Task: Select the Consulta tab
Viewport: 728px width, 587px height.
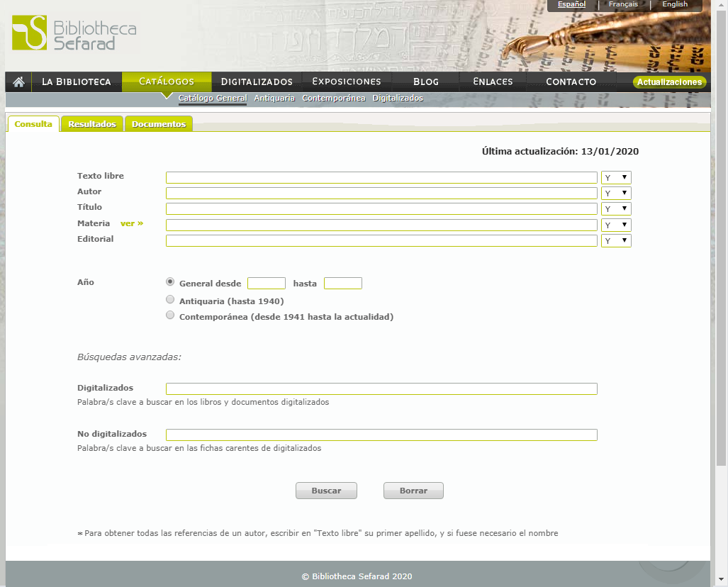Action: tap(33, 124)
